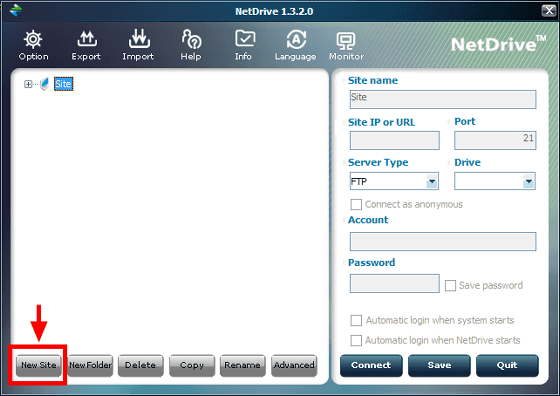Click the Advanced button

(294, 365)
